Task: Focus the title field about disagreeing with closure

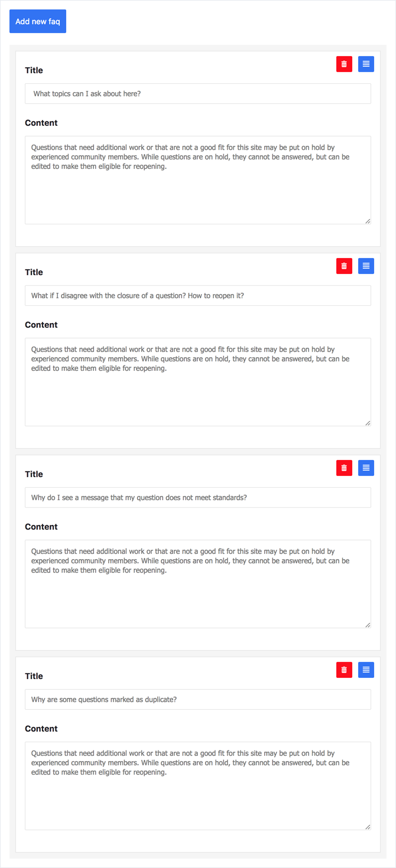Action: coord(198,295)
